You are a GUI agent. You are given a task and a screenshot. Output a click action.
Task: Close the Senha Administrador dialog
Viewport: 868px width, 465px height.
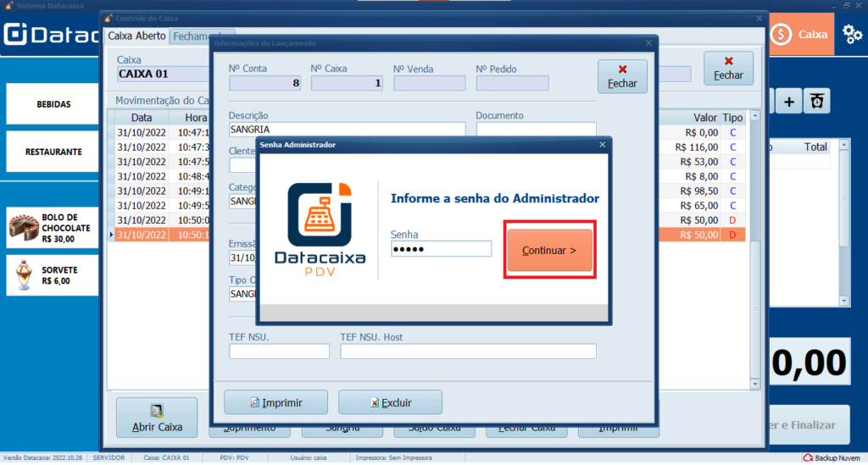603,145
